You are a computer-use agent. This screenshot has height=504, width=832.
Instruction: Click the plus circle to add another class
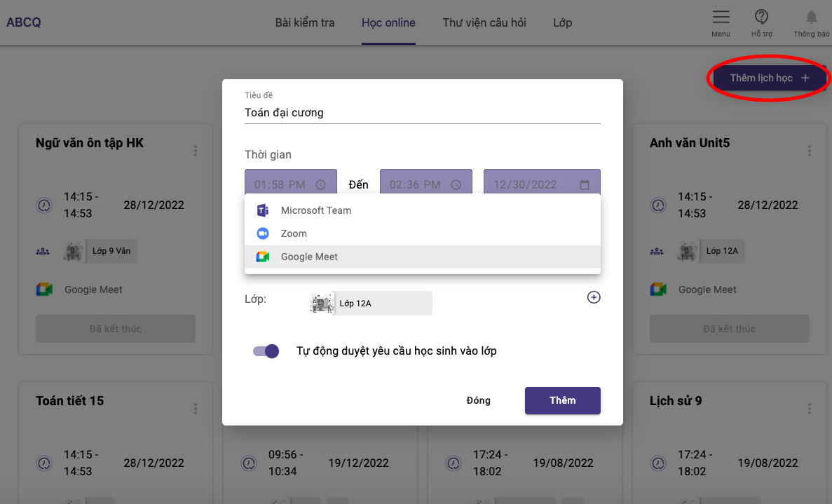tap(594, 297)
